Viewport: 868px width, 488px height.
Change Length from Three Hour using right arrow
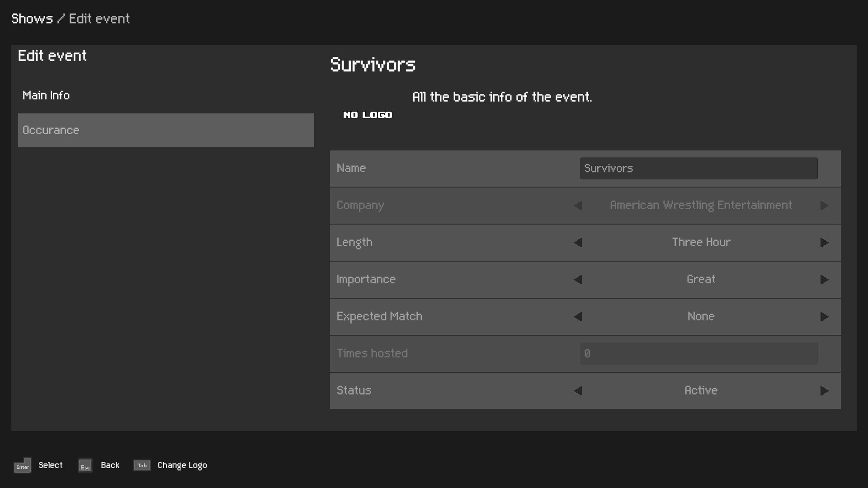825,243
